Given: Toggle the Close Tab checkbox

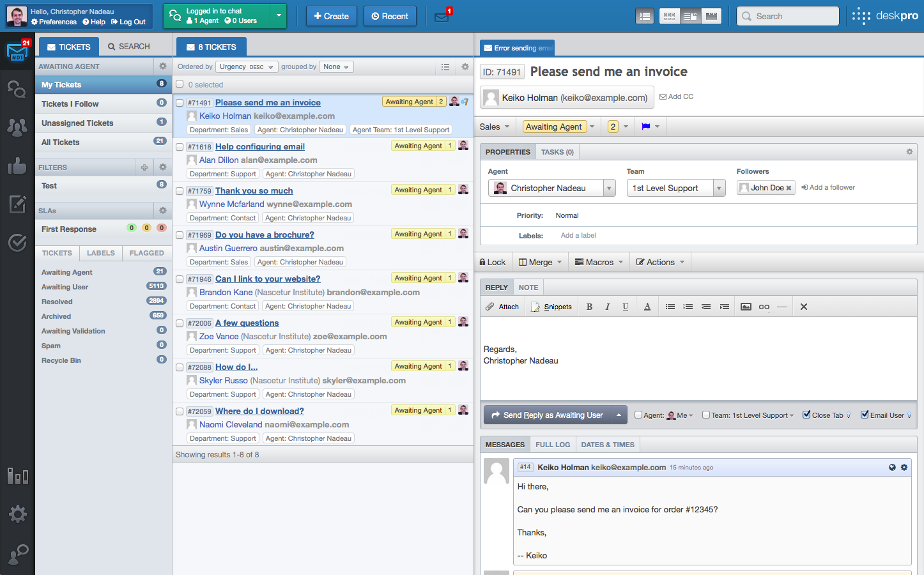Looking at the screenshot, I should [x=806, y=415].
